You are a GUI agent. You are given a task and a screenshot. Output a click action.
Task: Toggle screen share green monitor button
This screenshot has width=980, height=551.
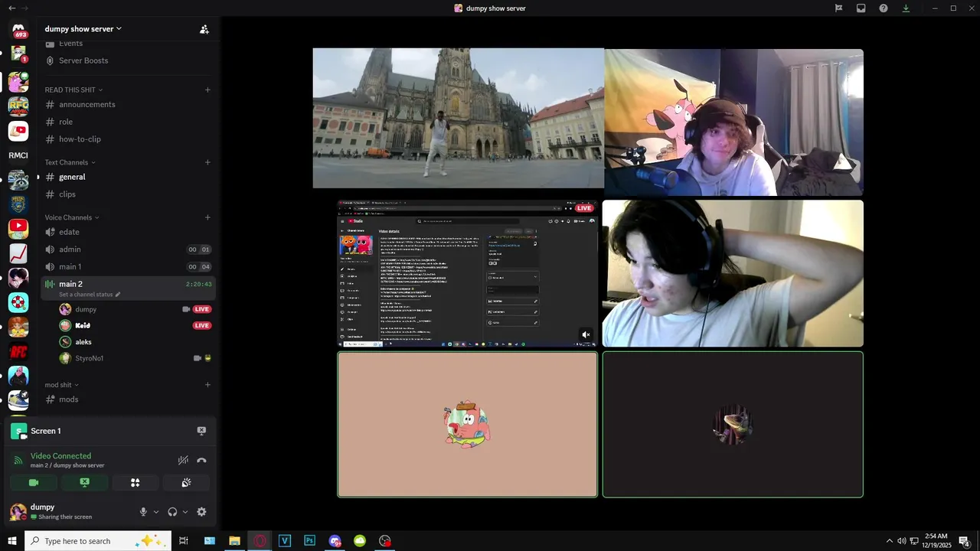point(84,483)
